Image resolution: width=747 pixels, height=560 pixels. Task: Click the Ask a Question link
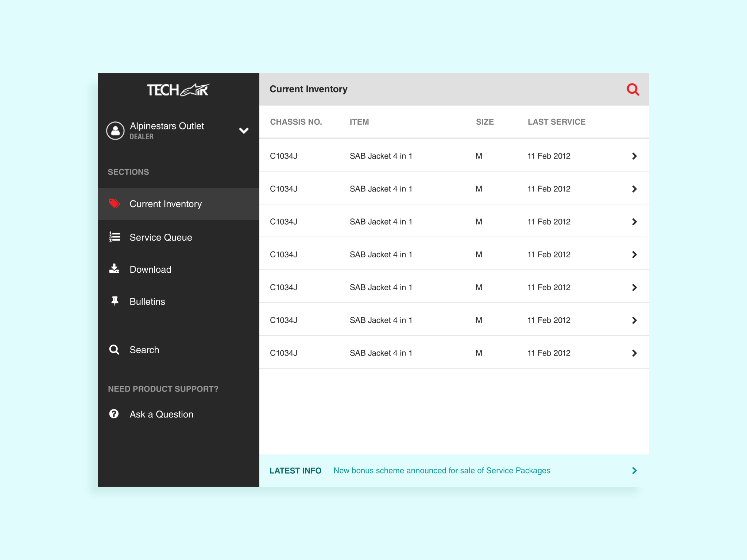pos(161,414)
